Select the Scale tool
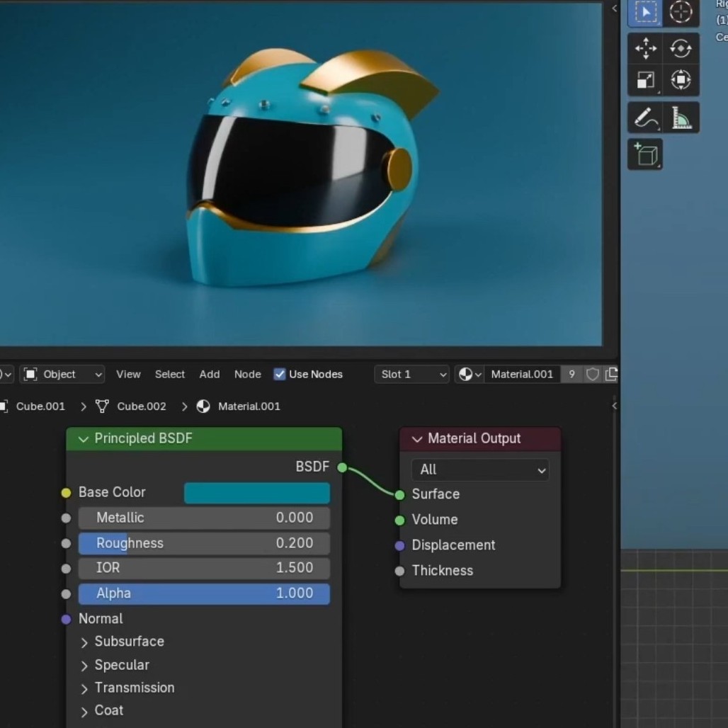Viewport: 728px width, 728px height. tap(645, 80)
